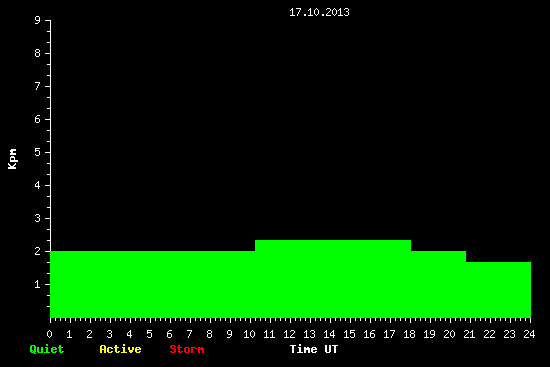This screenshot has height=367, width=550.
Task: Select the red Storm legend label
Action: coord(187,349)
